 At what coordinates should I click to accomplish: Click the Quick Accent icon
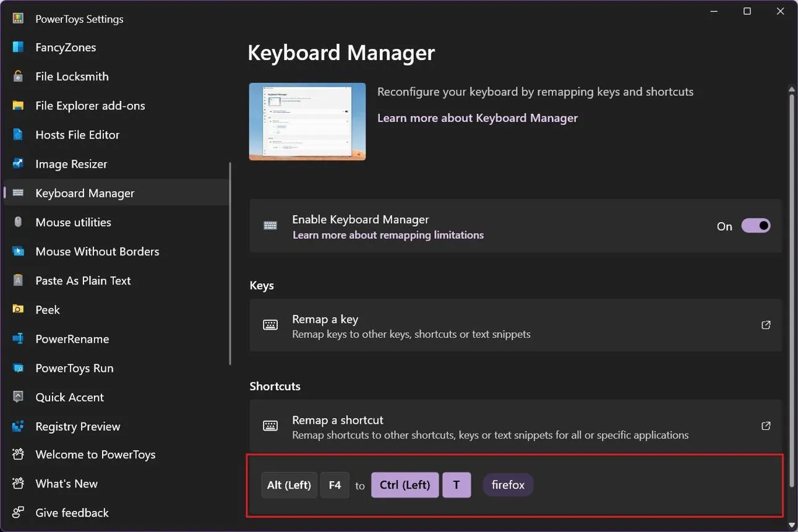(x=18, y=397)
